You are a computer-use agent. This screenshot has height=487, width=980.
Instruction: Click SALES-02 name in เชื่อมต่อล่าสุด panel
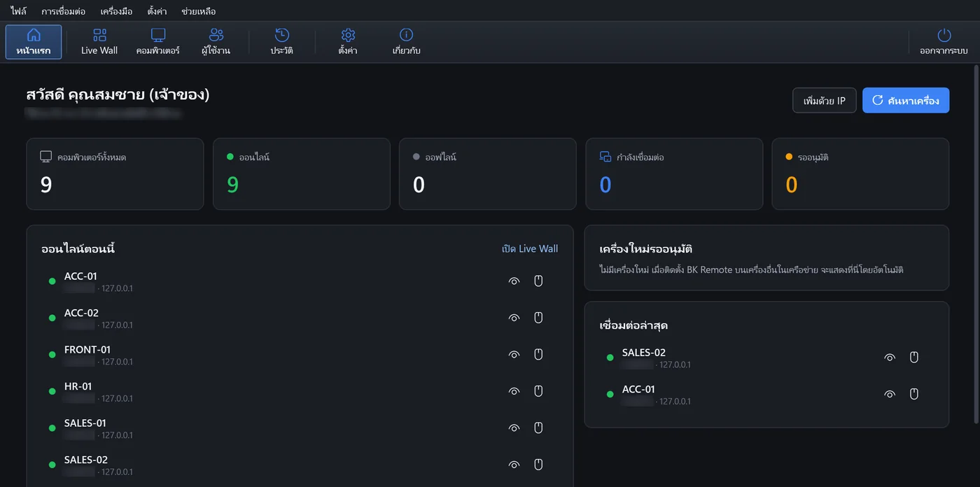coord(644,353)
